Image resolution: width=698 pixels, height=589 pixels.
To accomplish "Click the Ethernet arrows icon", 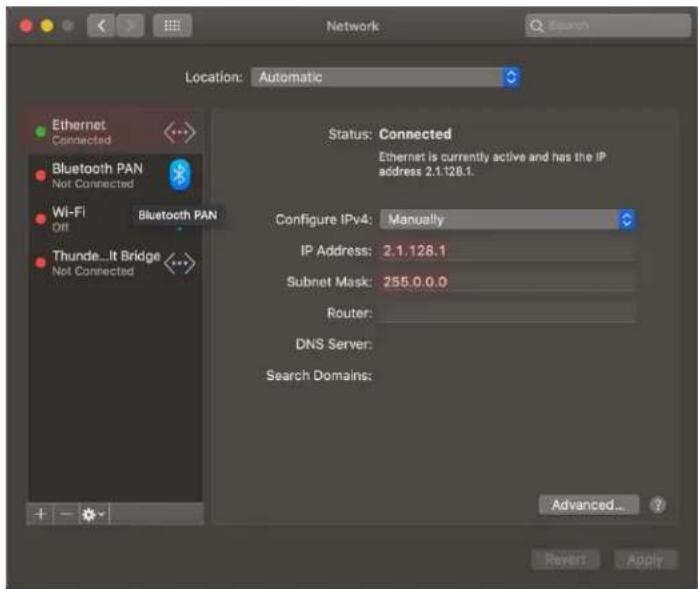I will tap(179, 132).
